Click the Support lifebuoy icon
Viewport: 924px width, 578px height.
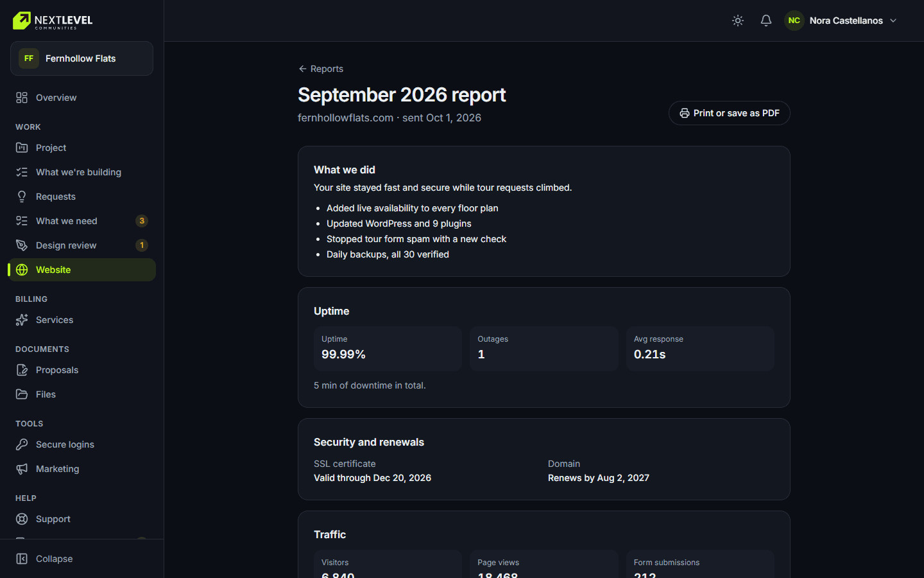[x=22, y=519]
